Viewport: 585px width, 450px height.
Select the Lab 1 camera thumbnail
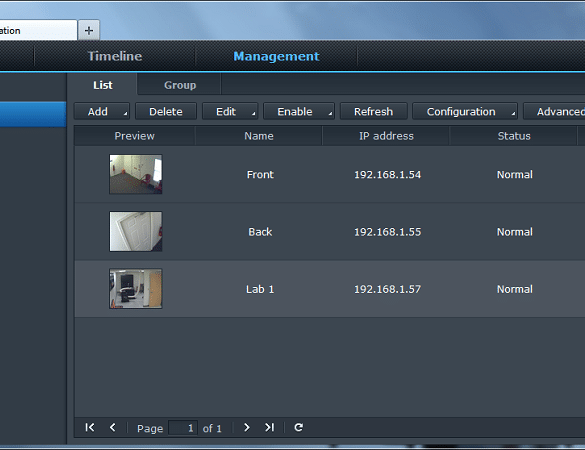(x=136, y=289)
